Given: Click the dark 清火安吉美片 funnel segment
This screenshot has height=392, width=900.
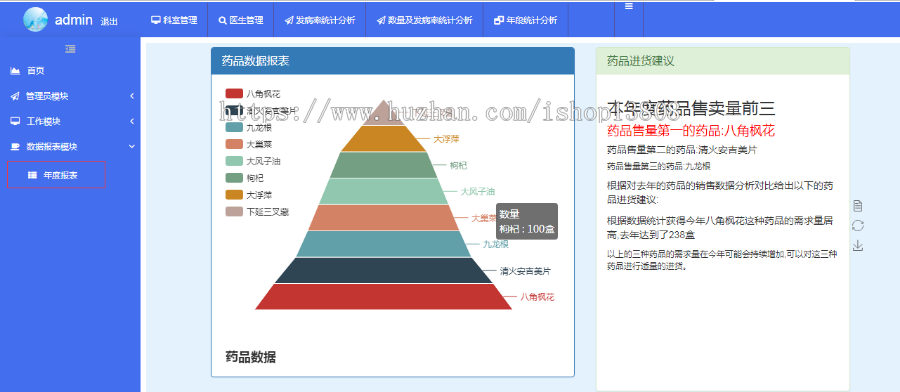Looking at the screenshot, I should 383,270.
